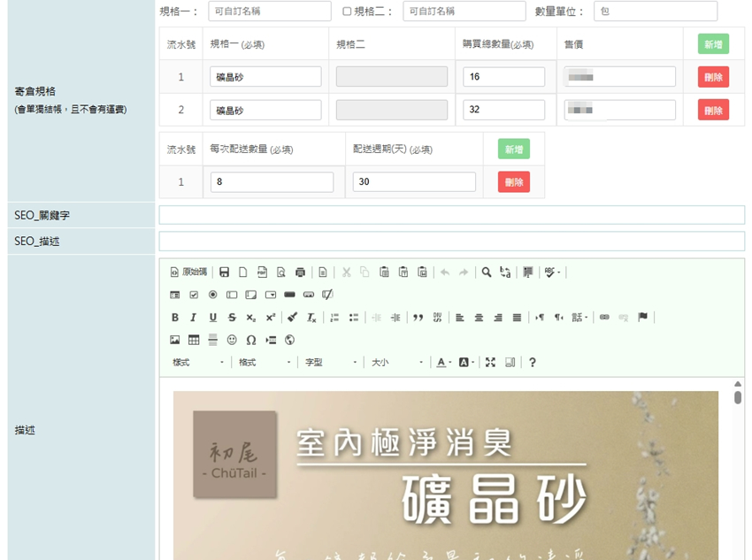Image resolution: width=752 pixels, height=560 pixels.
Task: Center align text
Action: tap(479, 318)
